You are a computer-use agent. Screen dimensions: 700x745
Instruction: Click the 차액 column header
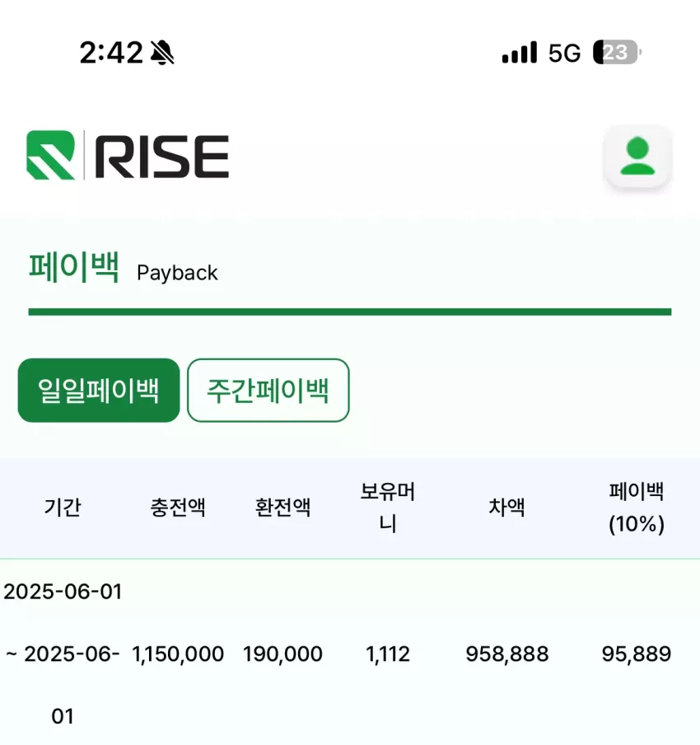506,507
